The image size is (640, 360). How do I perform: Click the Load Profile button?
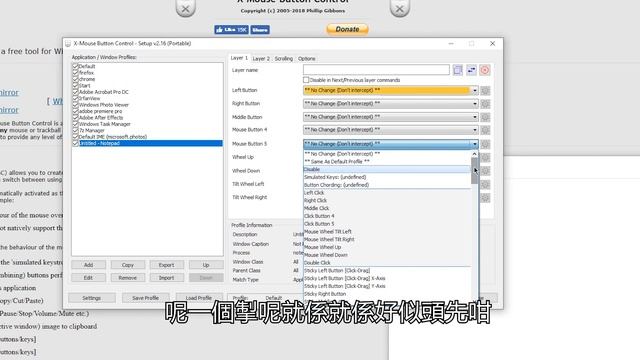tap(199, 298)
